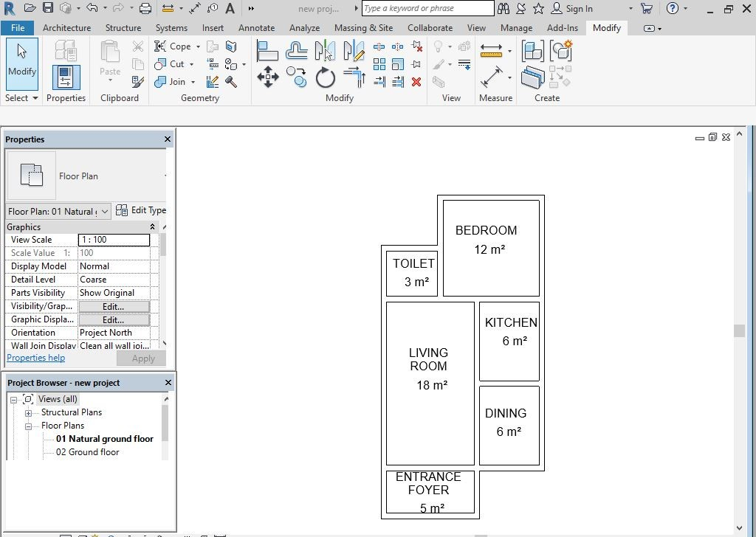Click the Undo arrow icon
756x537 pixels.
(x=92, y=8)
